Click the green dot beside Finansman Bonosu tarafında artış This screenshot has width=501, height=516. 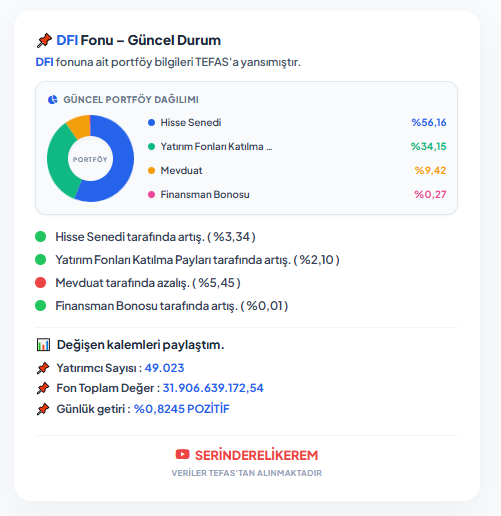coord(41,306)
